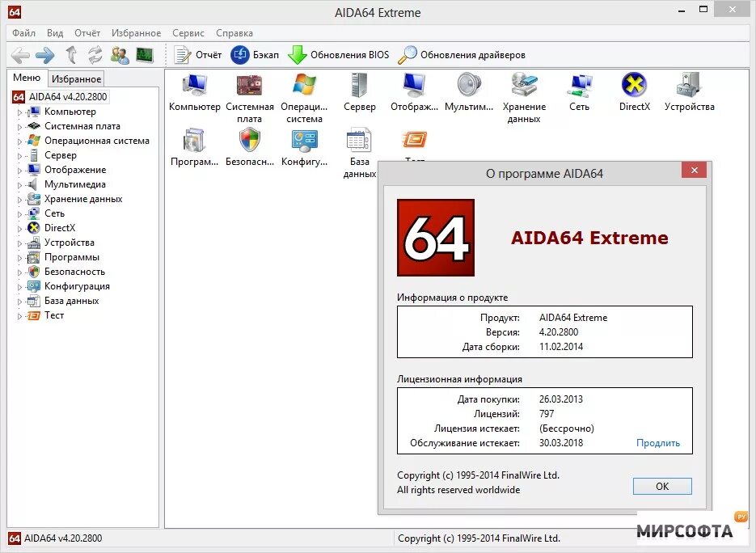
Task: Click the purchase date 26.03.2013
Action: [560, 399]
